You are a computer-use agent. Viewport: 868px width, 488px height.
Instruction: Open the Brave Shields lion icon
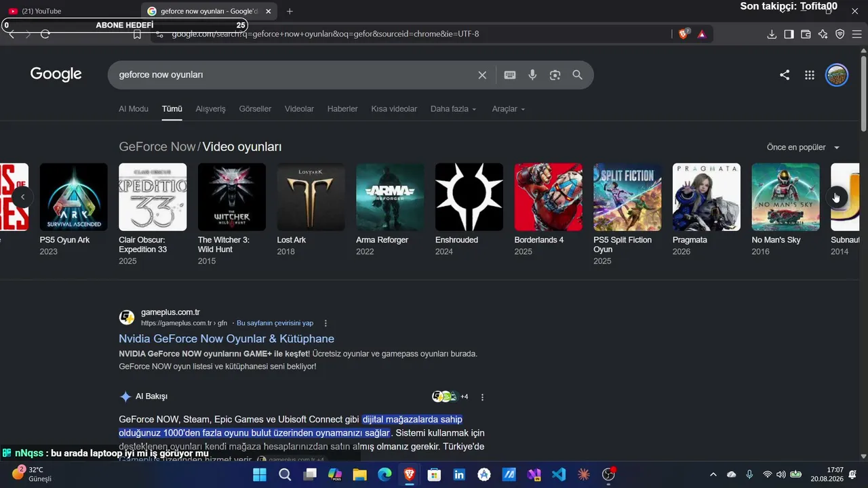pos(684,34)
